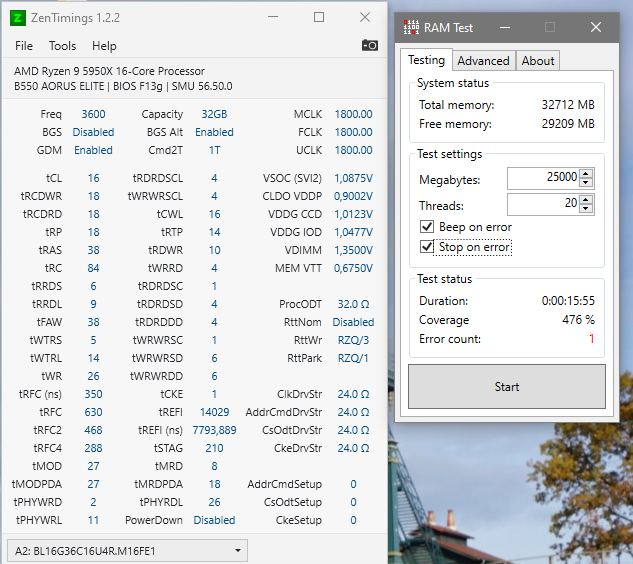Image resolution: width=633 pixels, height=564 pixels.
Task: Decrease Threads with the down arrow
Action: [586, 208]
